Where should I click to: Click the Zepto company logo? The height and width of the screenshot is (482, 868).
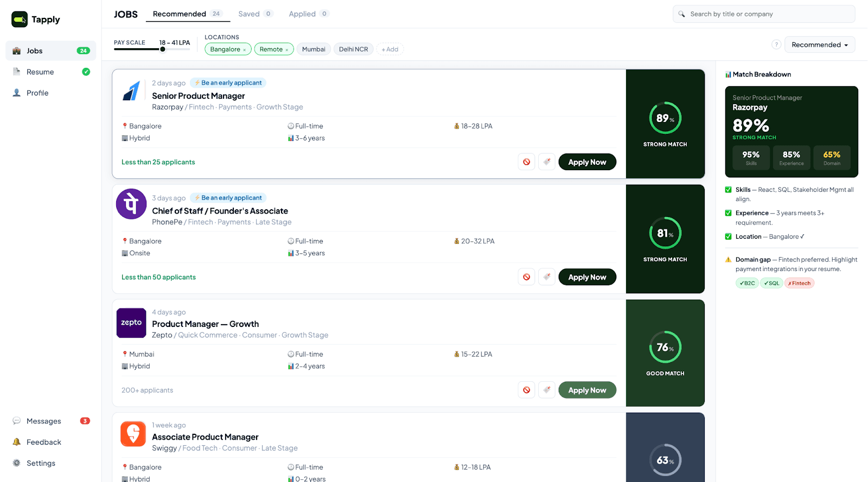pyautogui.click(x=131, y=323)
